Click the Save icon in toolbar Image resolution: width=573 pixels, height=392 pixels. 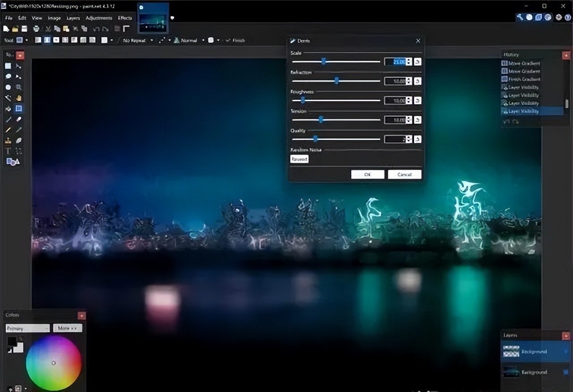[24, 29]
